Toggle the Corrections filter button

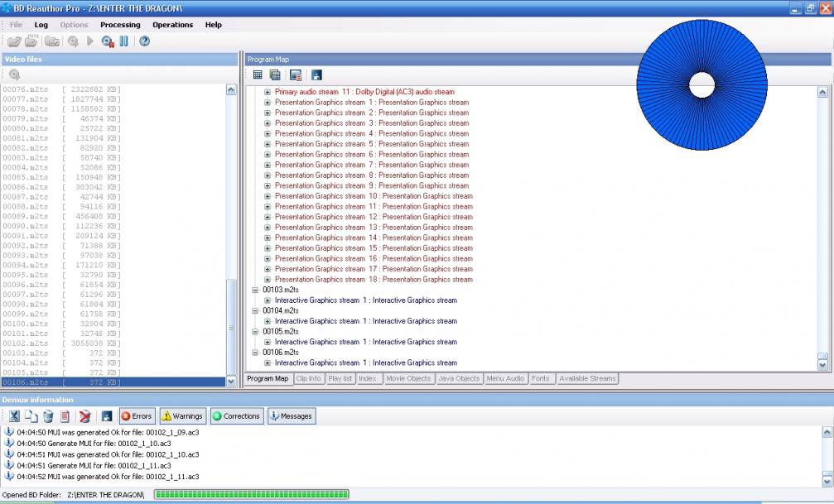click(x=236, y=416)
